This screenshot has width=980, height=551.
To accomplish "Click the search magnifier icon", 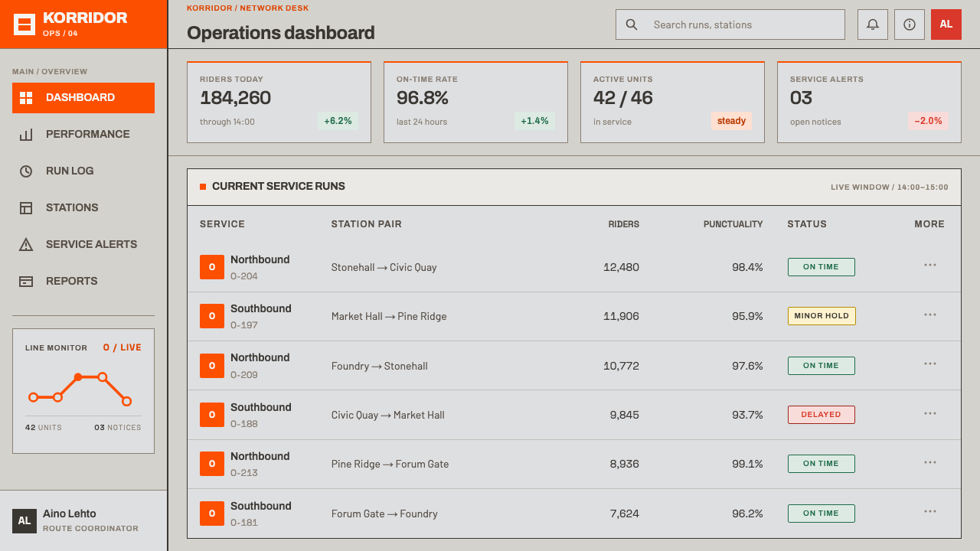I will tap(632, 24).
